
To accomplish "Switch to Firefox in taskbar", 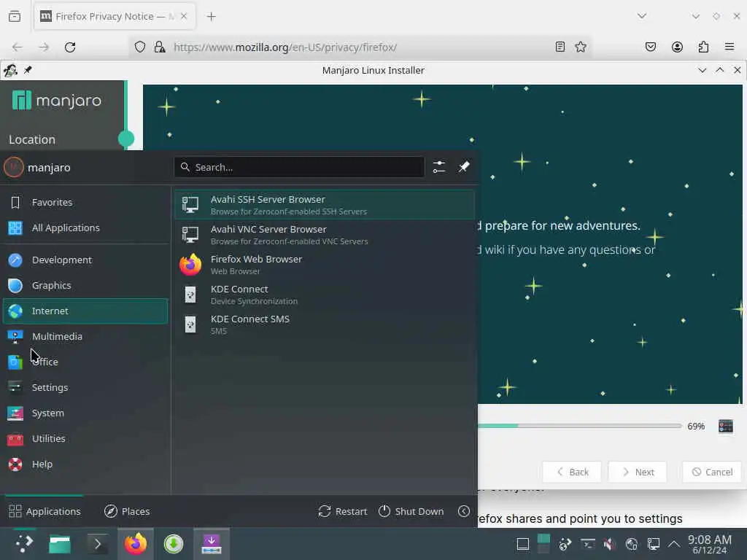I will click(x=136, y=543).
